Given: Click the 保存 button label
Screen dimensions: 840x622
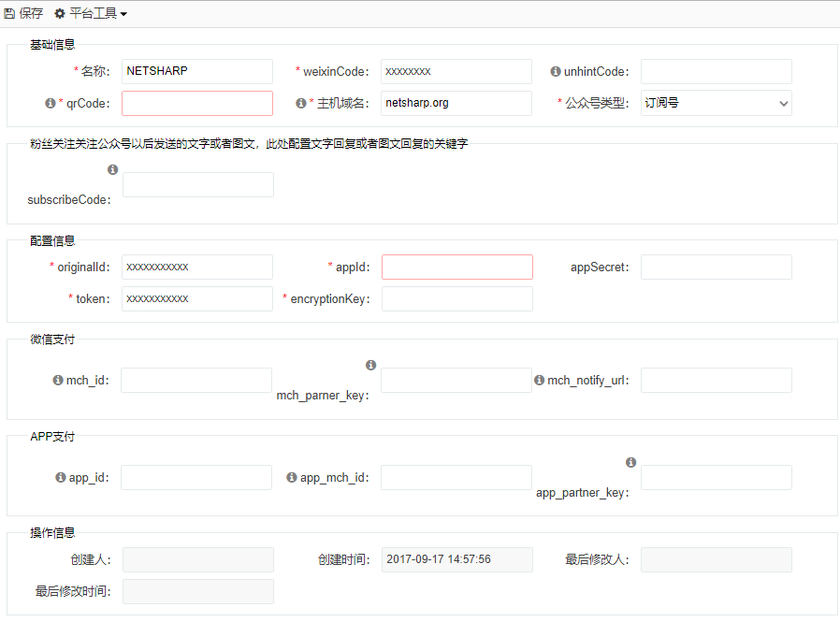Looking at the screenshot, I should [31, 13].
